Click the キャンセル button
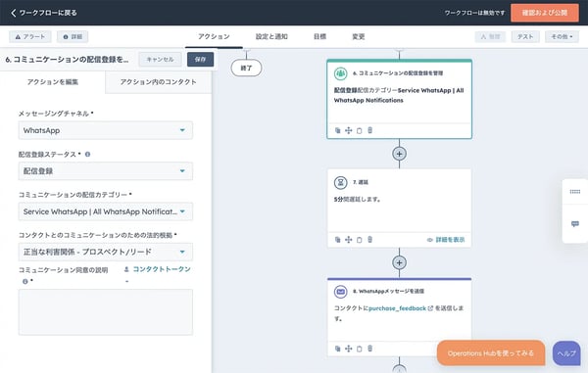This screenshot has width=588, height=373. pyautogui.click(x=160, y=59)
